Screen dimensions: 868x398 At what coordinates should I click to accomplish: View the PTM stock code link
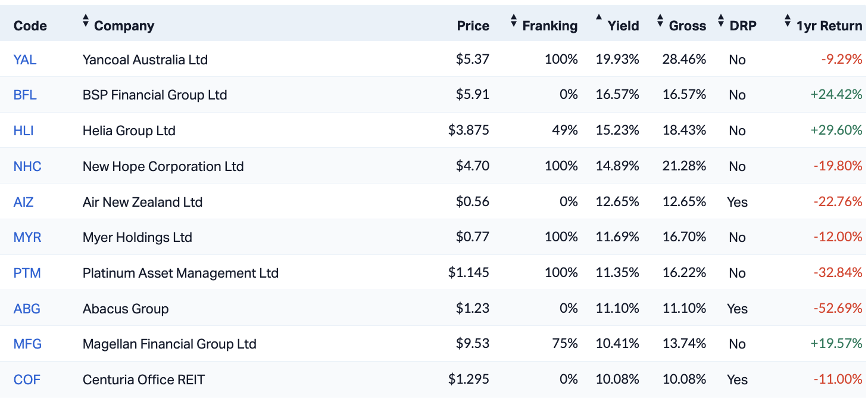[27, 273]
